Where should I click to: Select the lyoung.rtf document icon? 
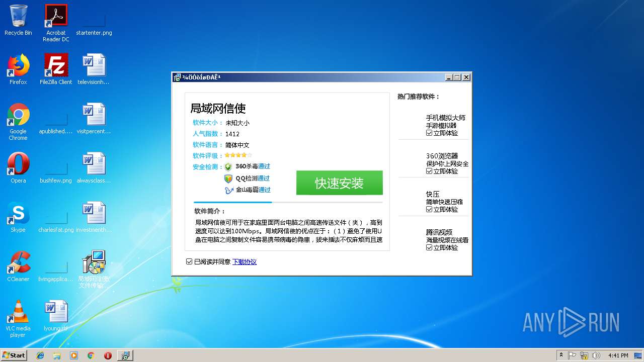coord(56,316)
